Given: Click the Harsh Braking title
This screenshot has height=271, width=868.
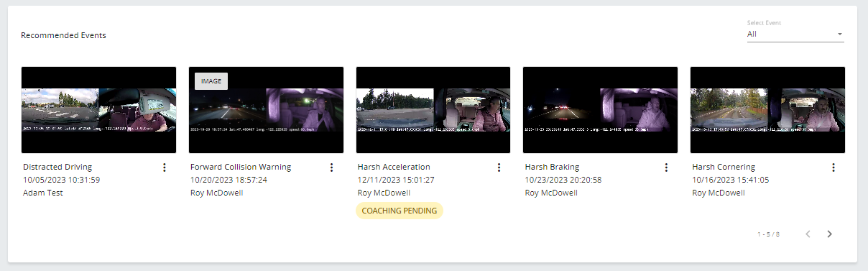Looking at the screenshot, I should (x=552, y=167).
